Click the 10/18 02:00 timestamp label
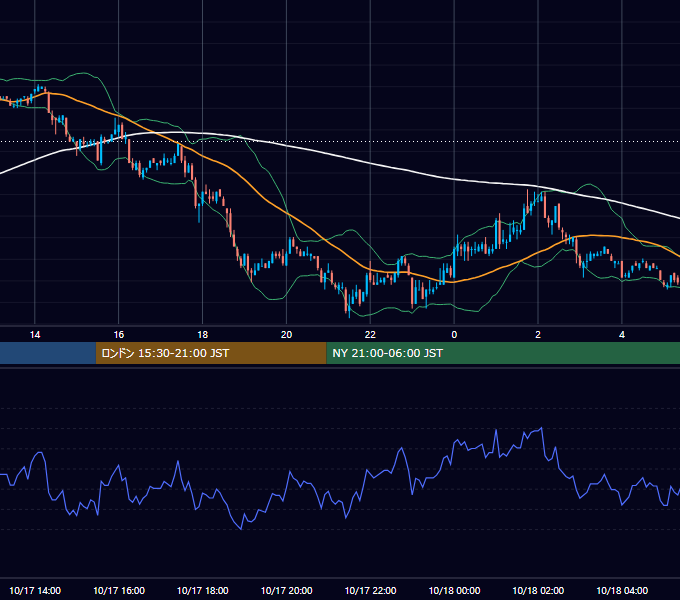This screenshot has width=680, height=600. click(x=538, y=590)
